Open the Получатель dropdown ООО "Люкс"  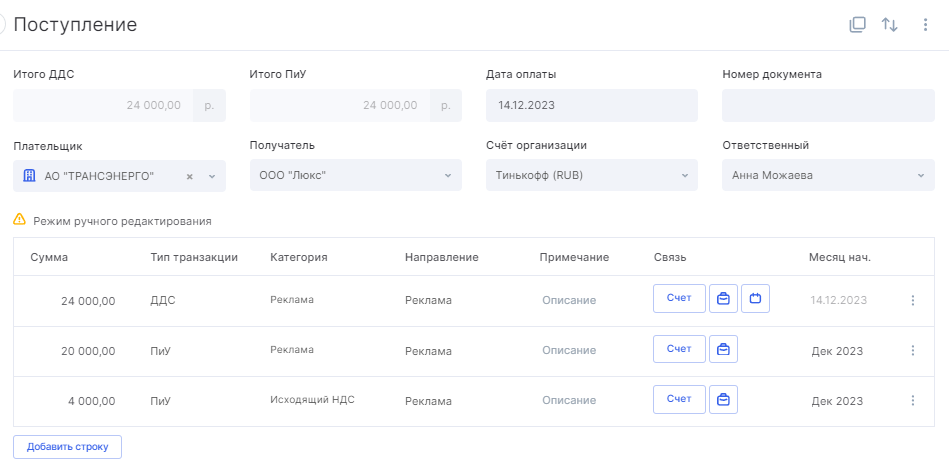pyautogui.click(x=356, y=176)
